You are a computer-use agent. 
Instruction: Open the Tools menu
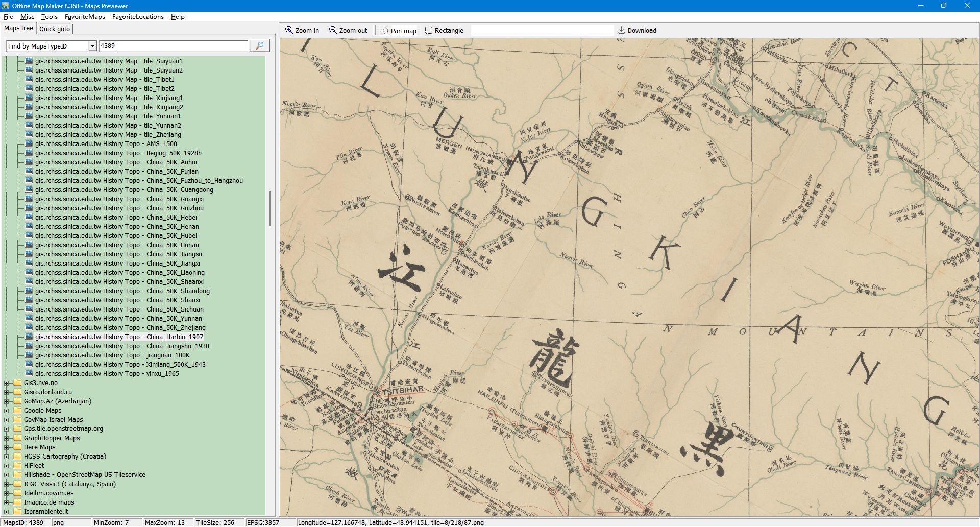(49, 17)
